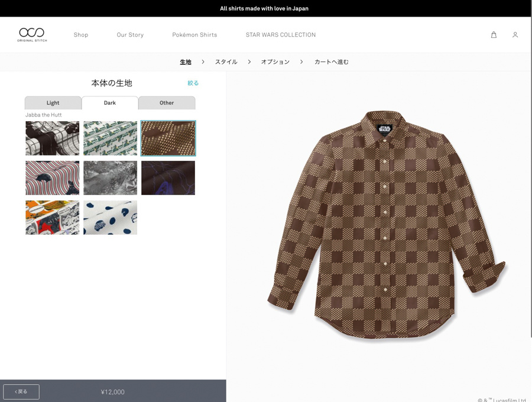Click the All shirts made in Japan banner
Image resolution: width=532 pixels, height=402 pixels.
pyautogui.click(x=264, y=8)
